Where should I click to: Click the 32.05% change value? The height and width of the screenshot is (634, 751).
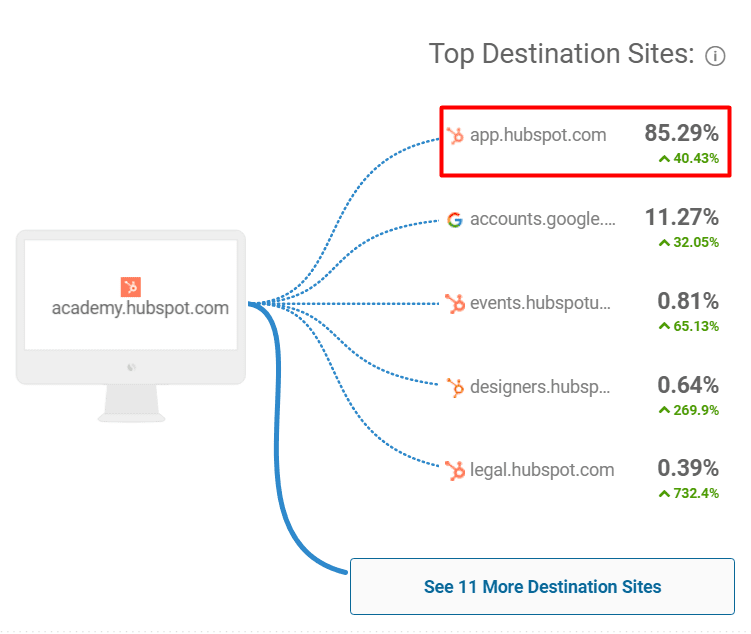(696, 242)
